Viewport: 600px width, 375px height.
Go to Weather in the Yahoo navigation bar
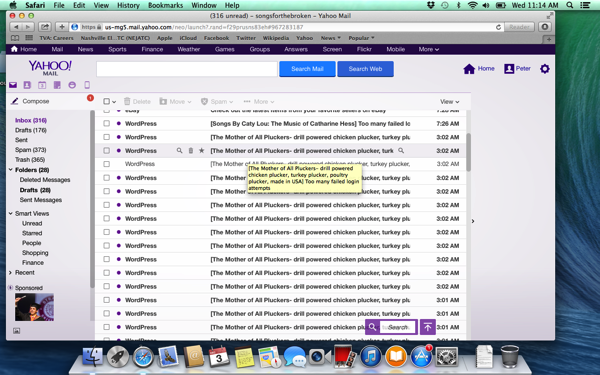tap(189, 49)
